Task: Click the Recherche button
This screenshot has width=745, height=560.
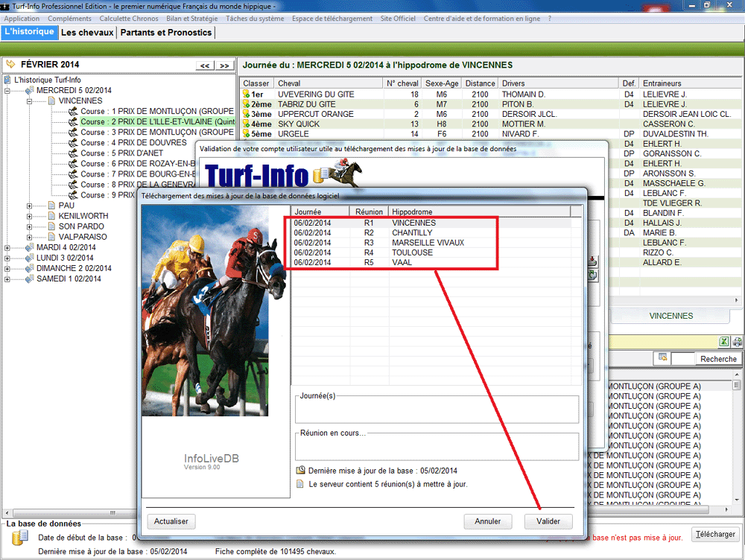Action: 718,359
